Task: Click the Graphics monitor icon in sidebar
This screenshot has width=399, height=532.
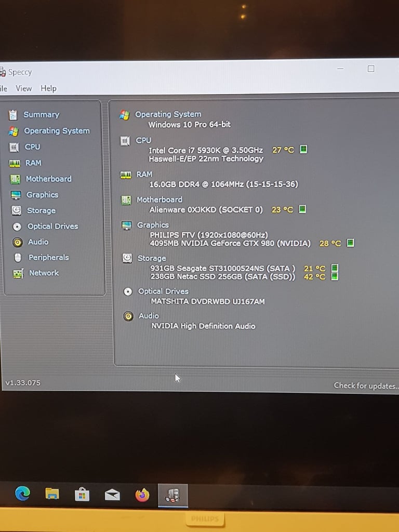Action: [x=16, y=195]
